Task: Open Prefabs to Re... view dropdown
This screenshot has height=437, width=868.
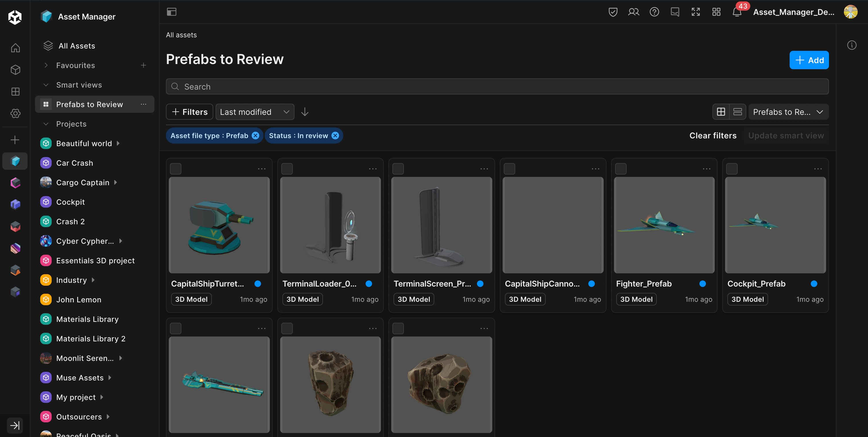Action: [788, 112]
